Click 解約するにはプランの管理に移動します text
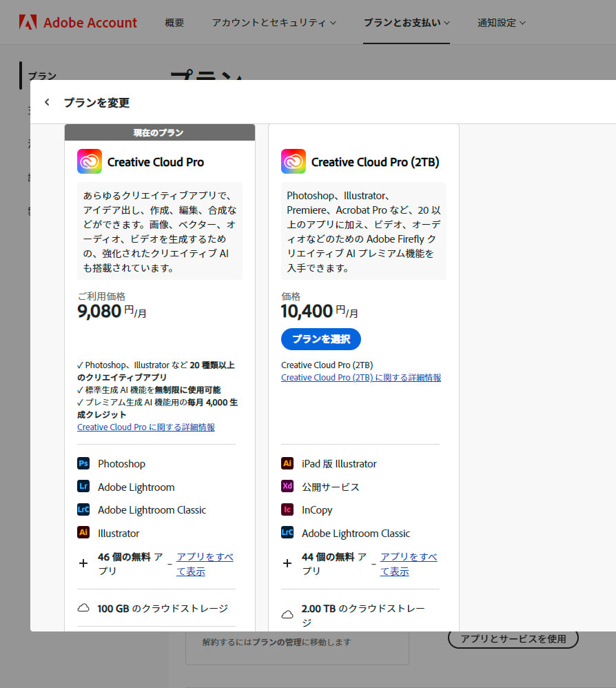Image resolution: width=616 pixels, height=688 pixels. (x=277, y=642)
